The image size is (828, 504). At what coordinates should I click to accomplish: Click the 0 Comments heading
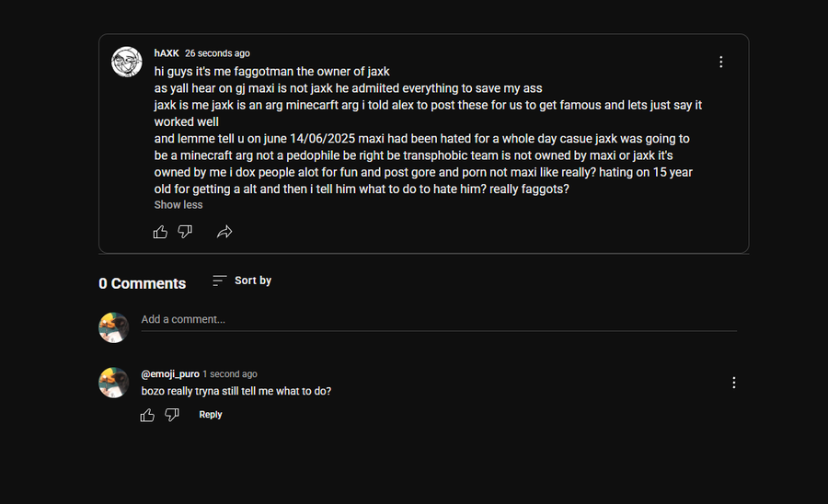(142, 283)
